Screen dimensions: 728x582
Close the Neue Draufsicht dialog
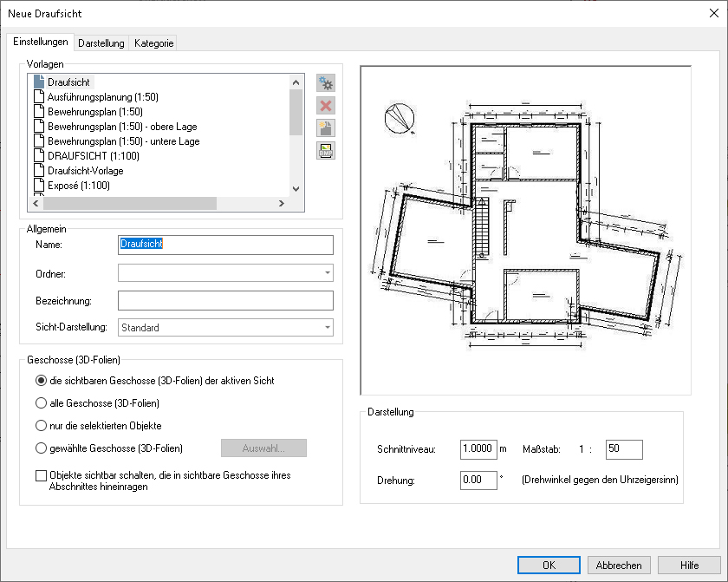click(x=714, y=14)
